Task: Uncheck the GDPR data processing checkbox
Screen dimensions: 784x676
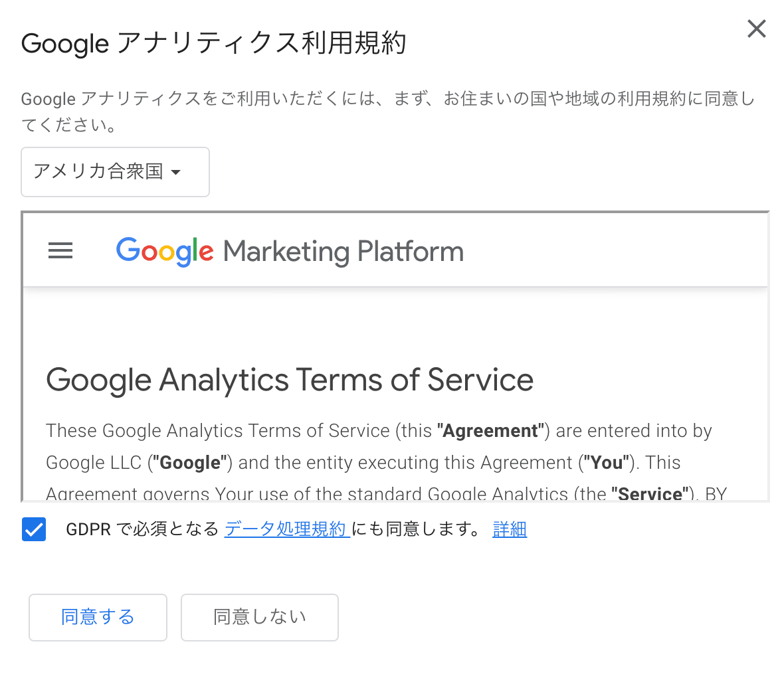Action: pos(34,530)
